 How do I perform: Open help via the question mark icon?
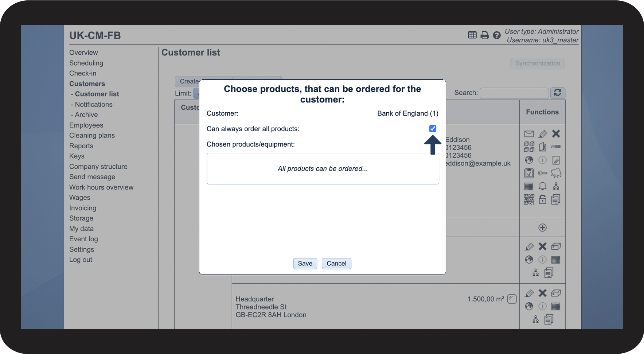(x=497, y=35)
